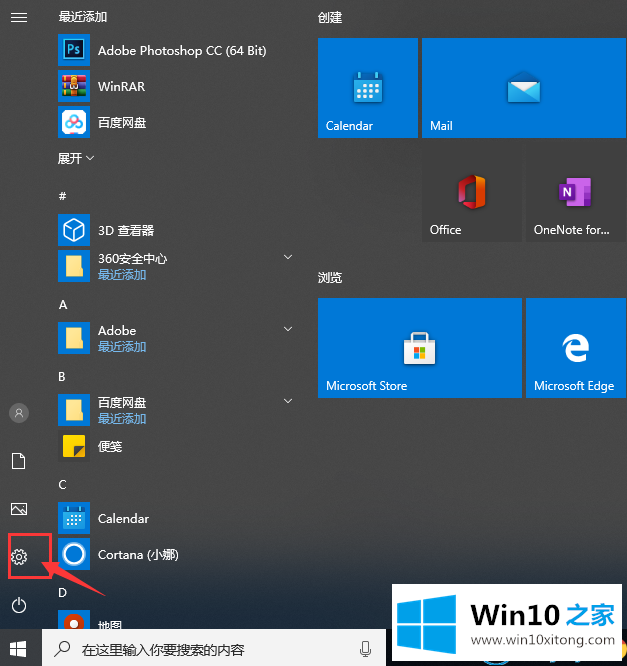The width and height of the screenshot is (627, 666).
Task: Launch WinRAR from the app list
Action: (120, 86)
